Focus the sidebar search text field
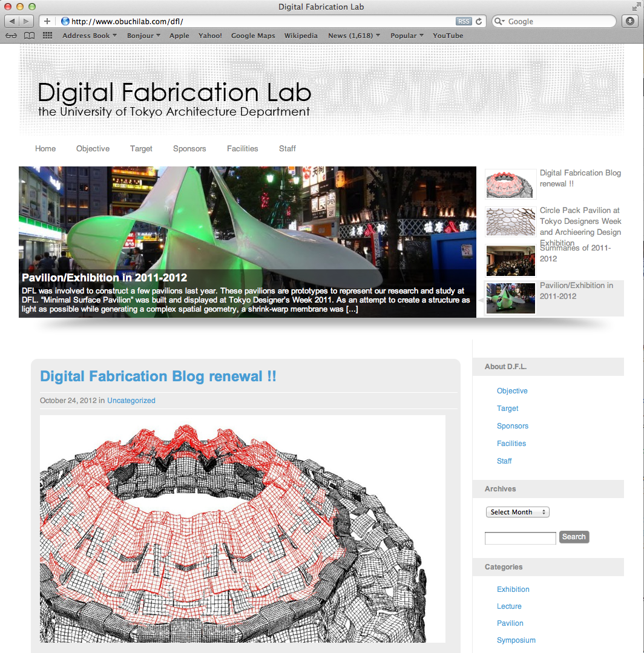 tap(521, 538)
